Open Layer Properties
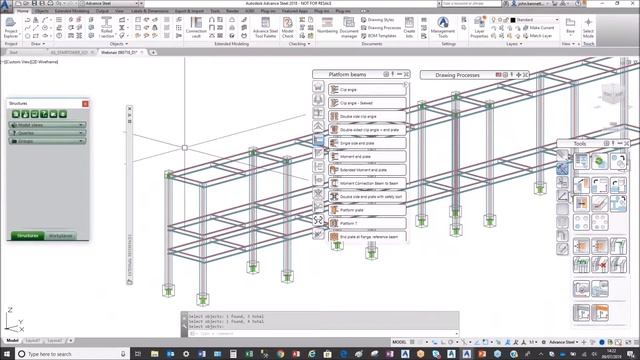 479,28
